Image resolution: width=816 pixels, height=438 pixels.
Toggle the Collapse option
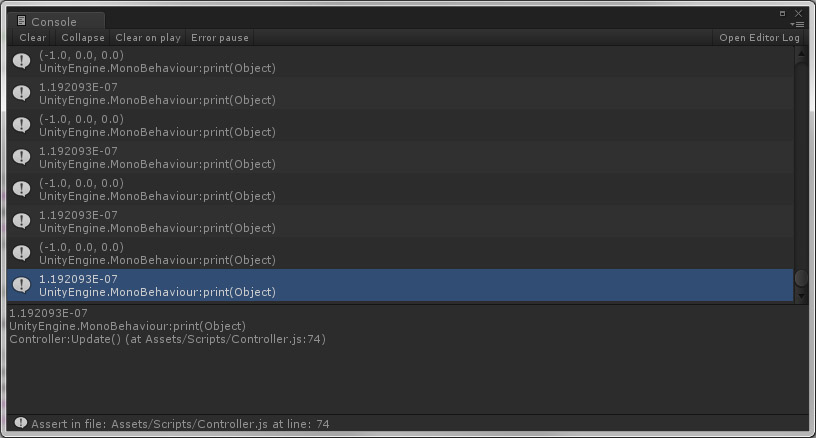point(83,38)
